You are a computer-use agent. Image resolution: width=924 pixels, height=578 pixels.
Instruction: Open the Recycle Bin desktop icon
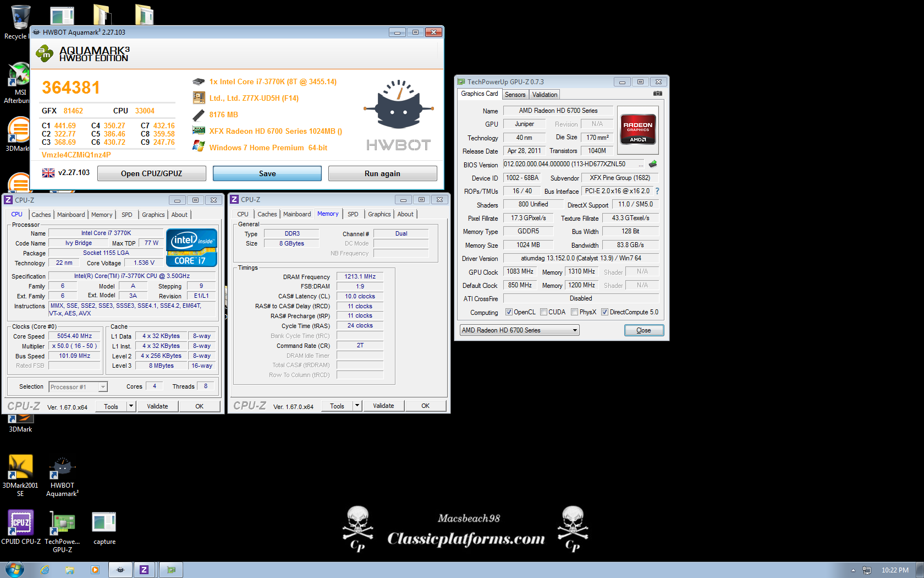pos(19,22)
